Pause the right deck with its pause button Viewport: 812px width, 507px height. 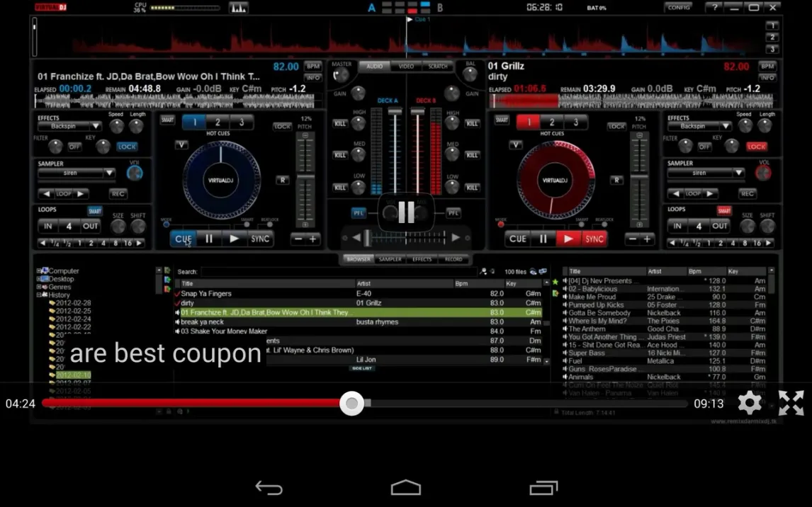tap(543, 239)
